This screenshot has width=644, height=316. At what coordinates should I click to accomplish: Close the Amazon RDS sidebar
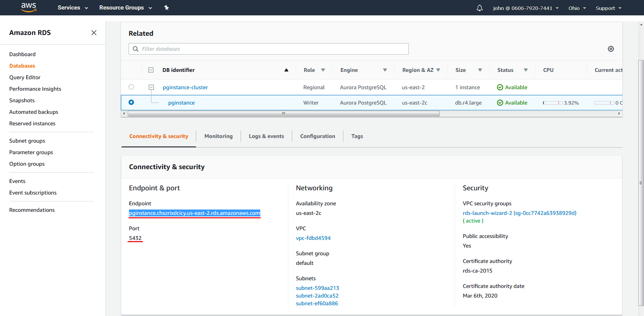click(94, 33)
